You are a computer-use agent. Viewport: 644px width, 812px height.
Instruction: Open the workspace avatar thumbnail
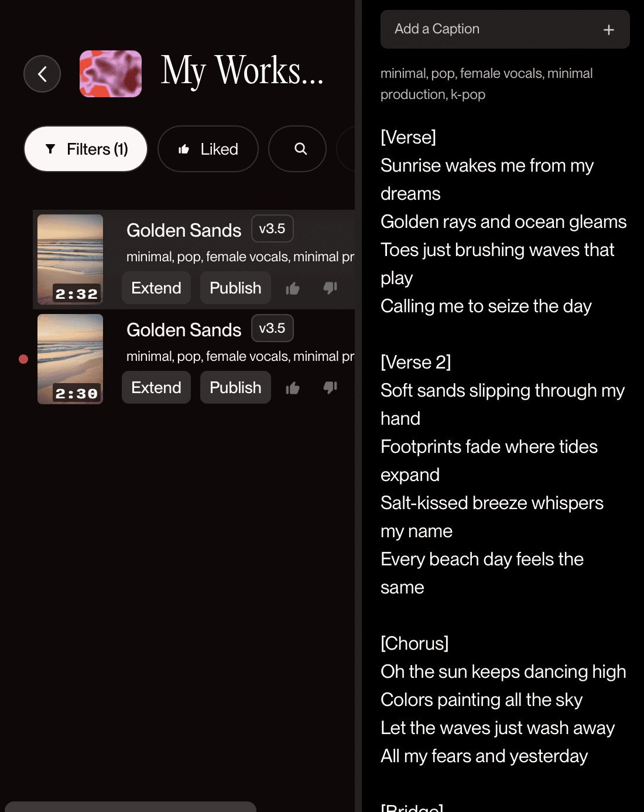pos(111,74)
